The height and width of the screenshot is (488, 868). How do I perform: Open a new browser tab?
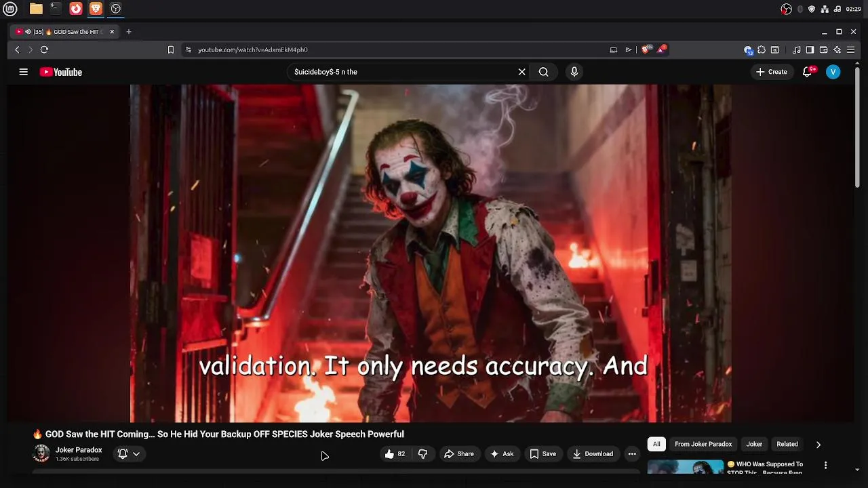129,32
